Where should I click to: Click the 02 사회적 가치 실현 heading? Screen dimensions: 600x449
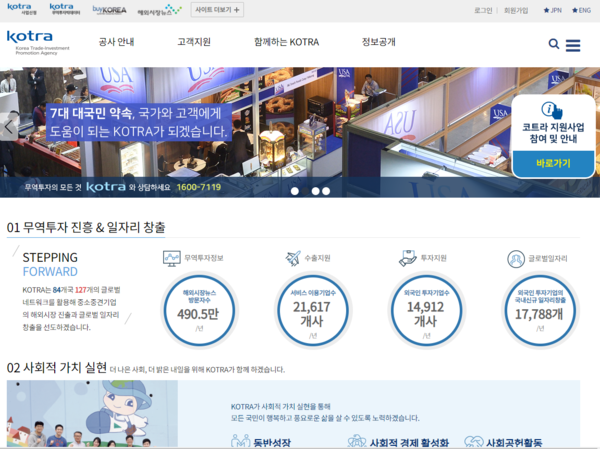point(57,368)
